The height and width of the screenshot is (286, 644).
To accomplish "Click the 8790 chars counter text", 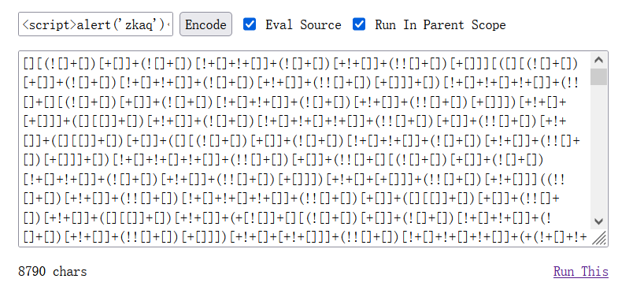I will (53, 272).
